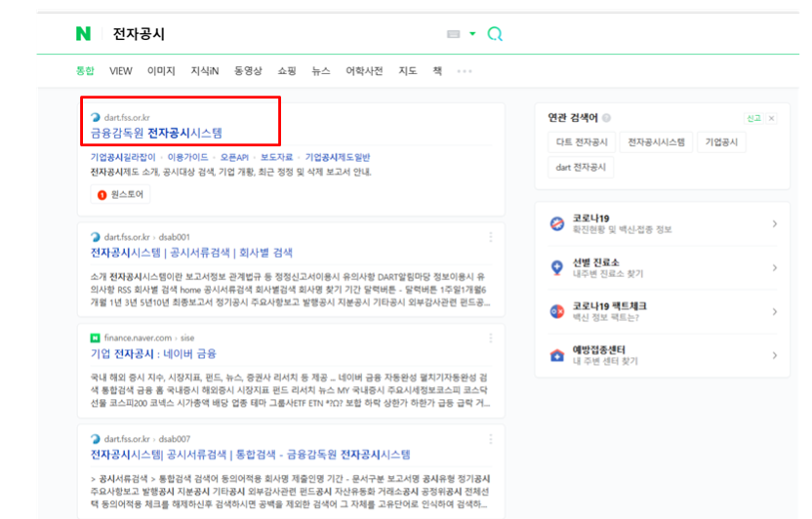812x519 pixels.
Task: Open 금융감독원 전자공시시스템 result link
Action: (156, 133)
